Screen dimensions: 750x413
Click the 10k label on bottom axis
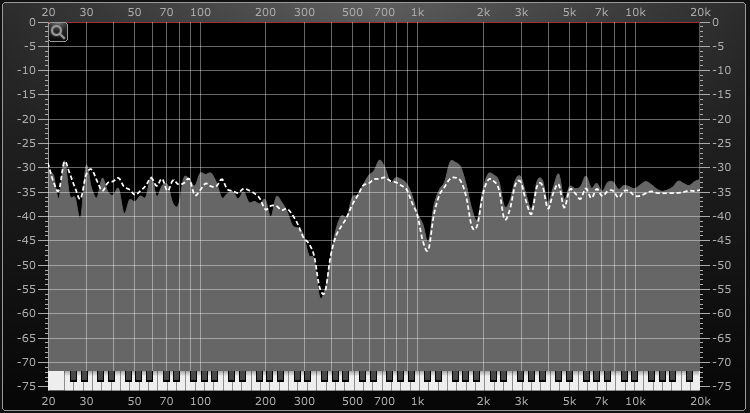(635, 401)
